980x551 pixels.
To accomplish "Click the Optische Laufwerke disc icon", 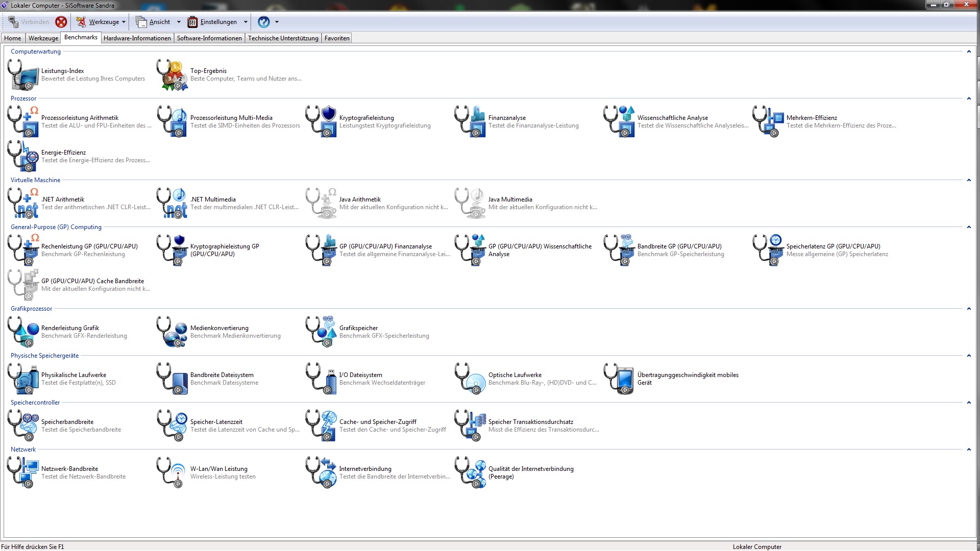I will (470, 379).
